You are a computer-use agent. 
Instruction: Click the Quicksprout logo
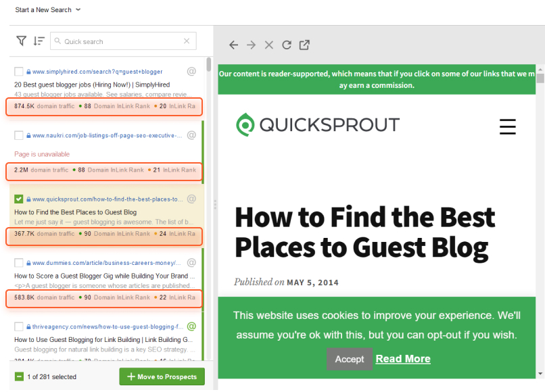point(318,125)
